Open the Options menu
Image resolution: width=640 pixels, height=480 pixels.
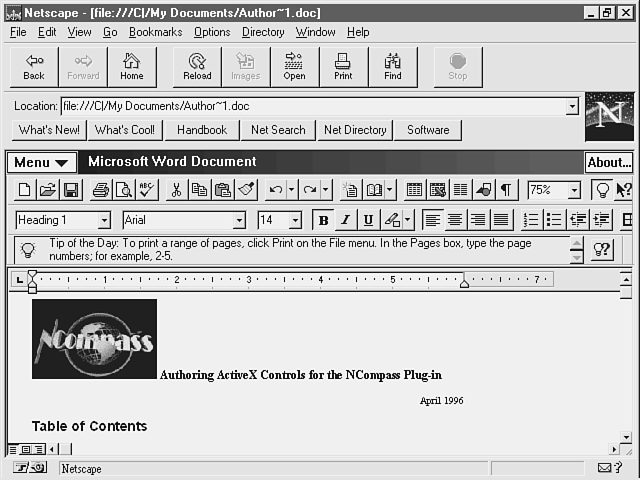[x=212, y=32]
